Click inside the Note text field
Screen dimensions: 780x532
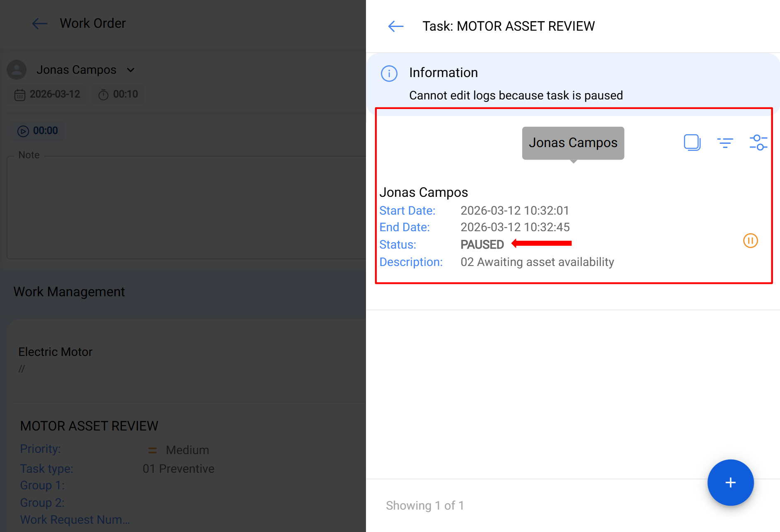tap(187, 207)
